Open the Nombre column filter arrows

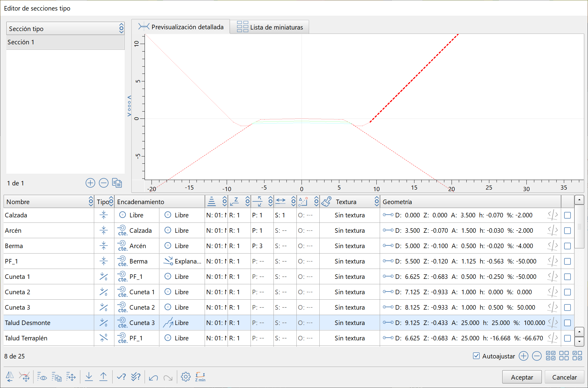91,202
